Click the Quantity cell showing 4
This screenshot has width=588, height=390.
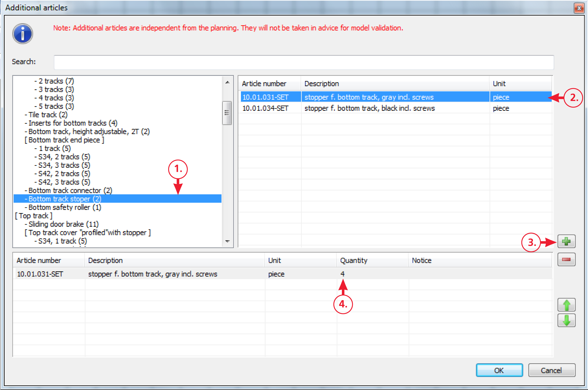(343, 274)
